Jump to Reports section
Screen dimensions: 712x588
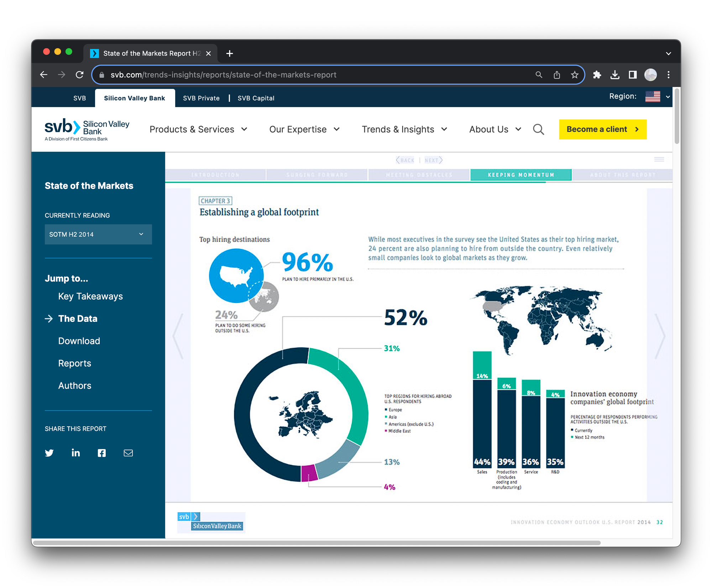pyautogui.click(x=75, y=363)
